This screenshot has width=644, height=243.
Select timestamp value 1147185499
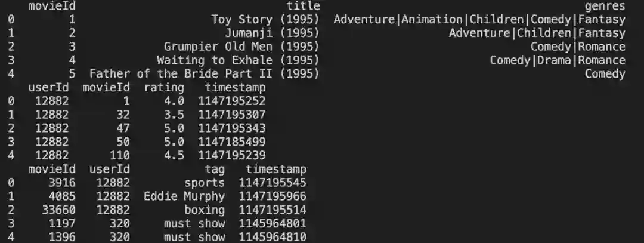pyautogui.click(x=232, y=142)
